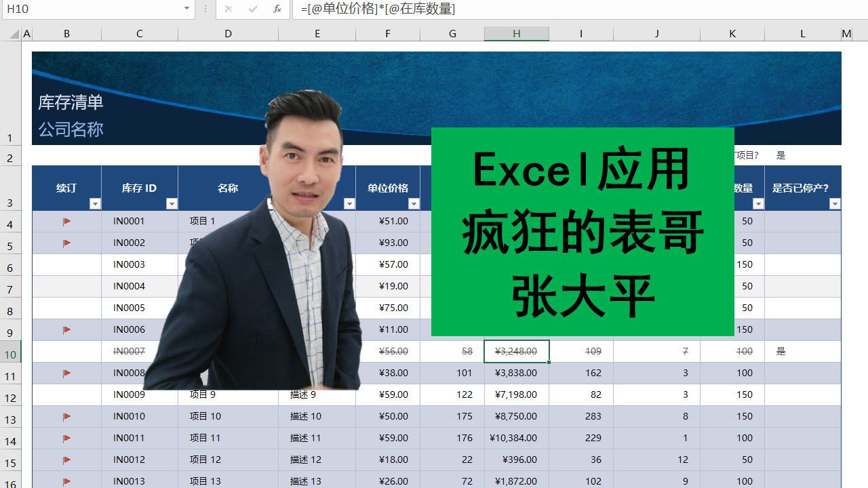868x488 pixels.
Task: Open the filter dropdown on 续订 column
Action: (x=95, y=203)
